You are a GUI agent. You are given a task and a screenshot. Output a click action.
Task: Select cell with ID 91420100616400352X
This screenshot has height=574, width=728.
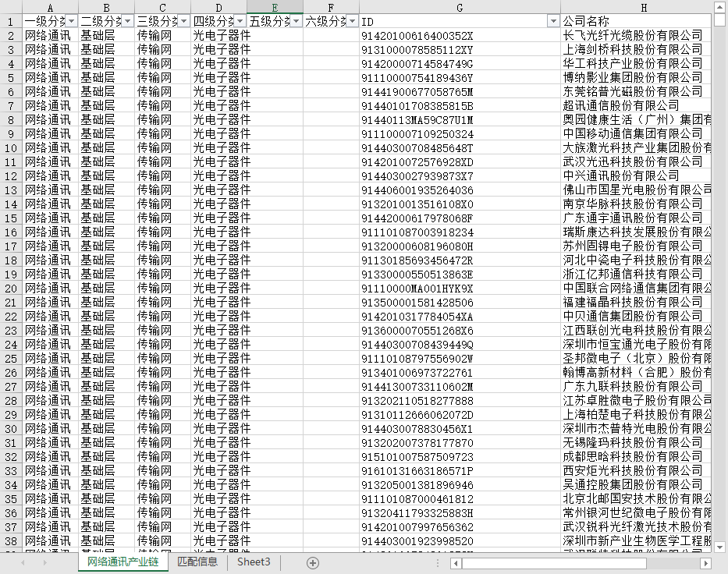[460, 35]
